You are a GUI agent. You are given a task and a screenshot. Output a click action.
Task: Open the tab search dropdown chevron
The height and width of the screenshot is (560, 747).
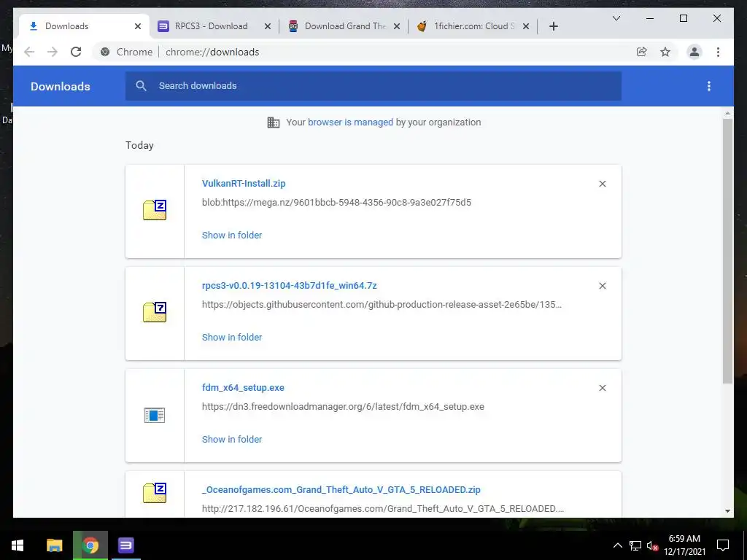(616, 18)
